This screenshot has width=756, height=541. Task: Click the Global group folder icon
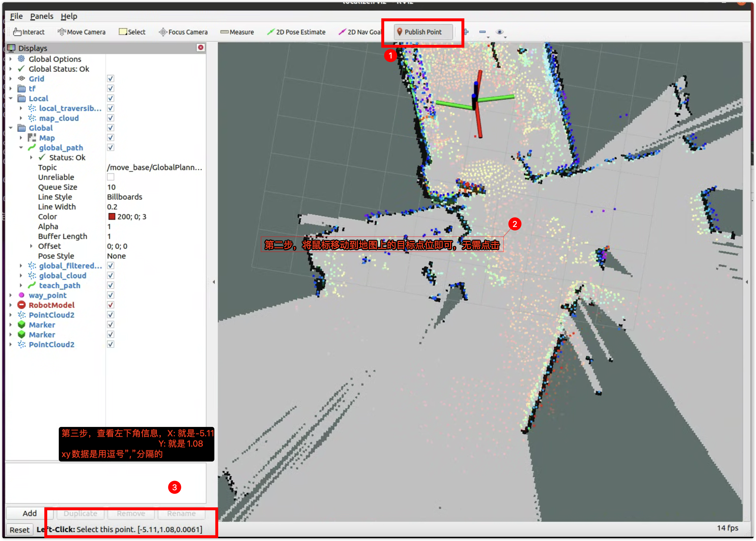coord(21,128)
